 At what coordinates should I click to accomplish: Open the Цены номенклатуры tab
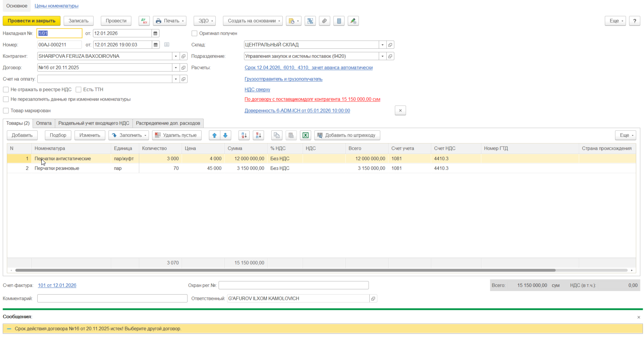(56, 6)
